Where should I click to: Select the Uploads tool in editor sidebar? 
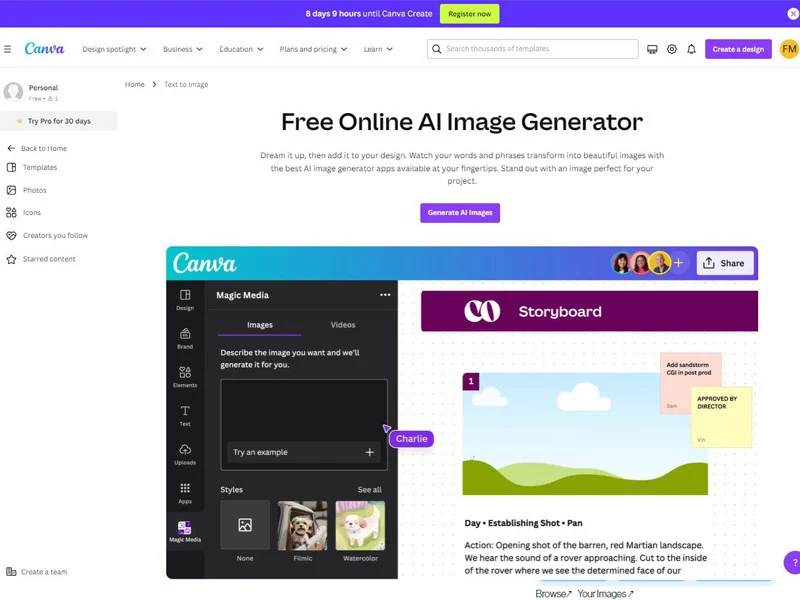click(185, 454)
